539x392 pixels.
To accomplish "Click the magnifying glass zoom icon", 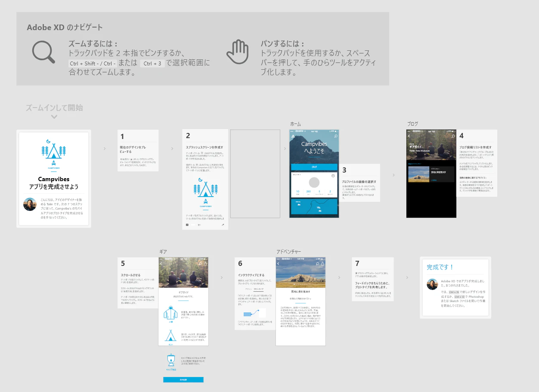I will tap(43, 52).
